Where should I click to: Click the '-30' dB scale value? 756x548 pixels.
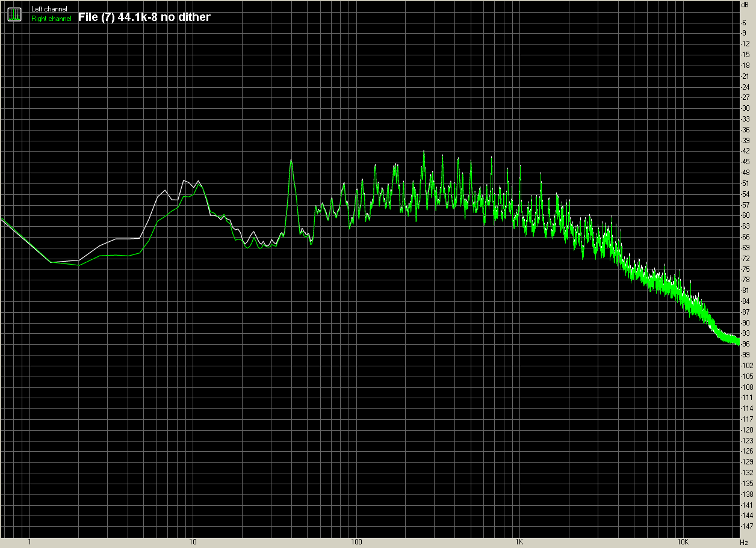pos(745,108)
